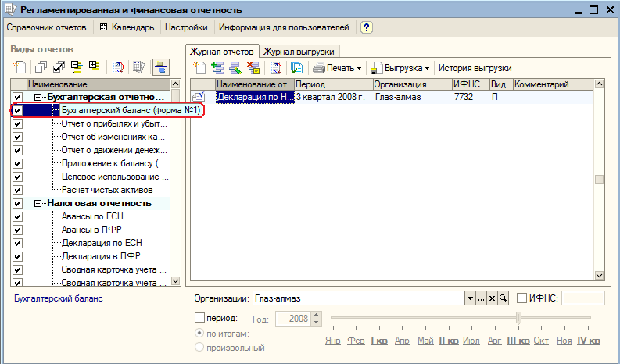Open Справочник отчетов

pyautogui.click(x=46, y=27)
